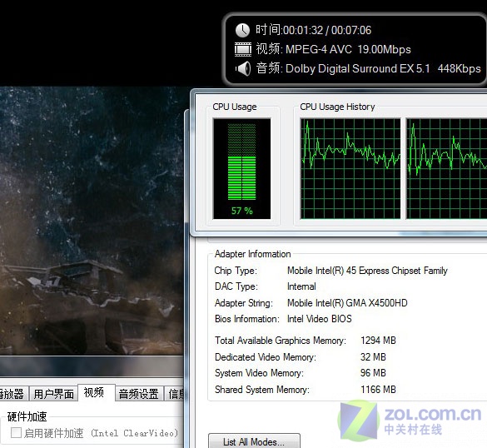The width and height of the screenshot is (487, 448).
Task: Enable hardware acceleration (Intel ClearVideo) checkbox
Action: click(16, 432)
